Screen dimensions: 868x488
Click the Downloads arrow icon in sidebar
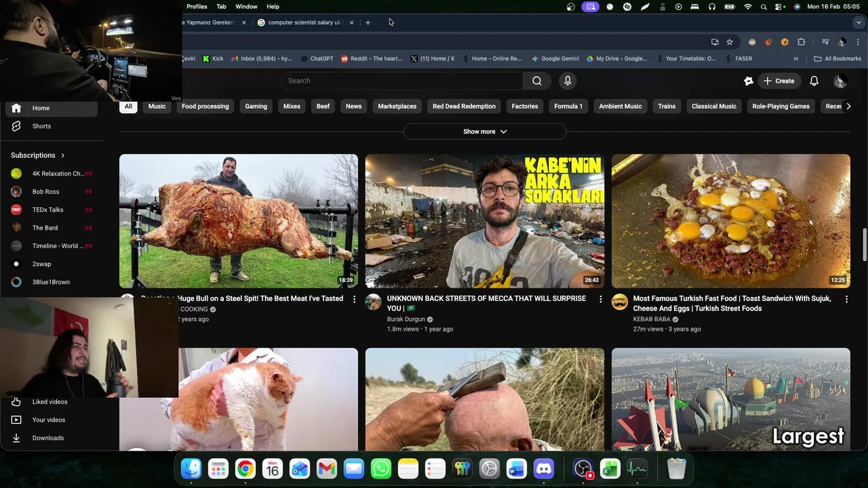pyautogui.click(x=16, y=438)
